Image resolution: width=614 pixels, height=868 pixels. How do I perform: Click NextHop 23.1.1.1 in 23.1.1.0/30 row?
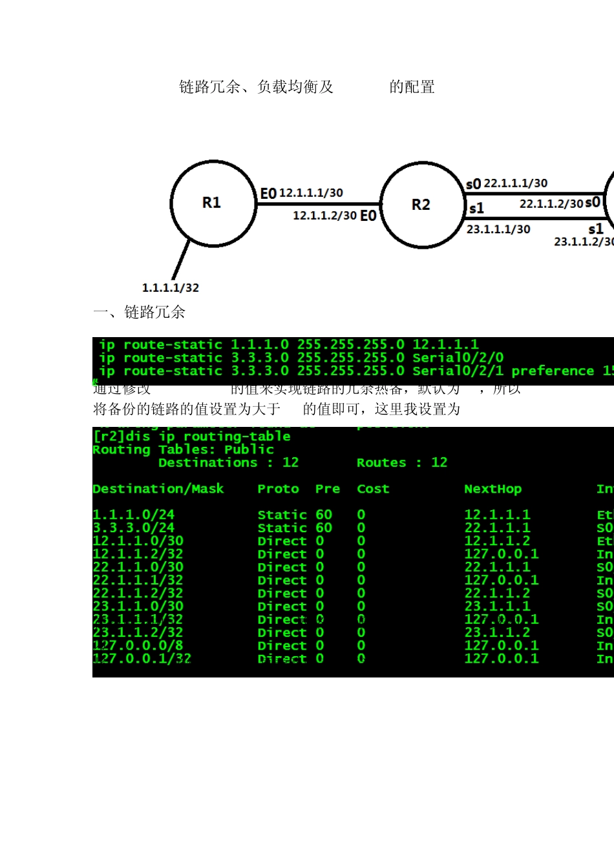(x=497, y=606)
